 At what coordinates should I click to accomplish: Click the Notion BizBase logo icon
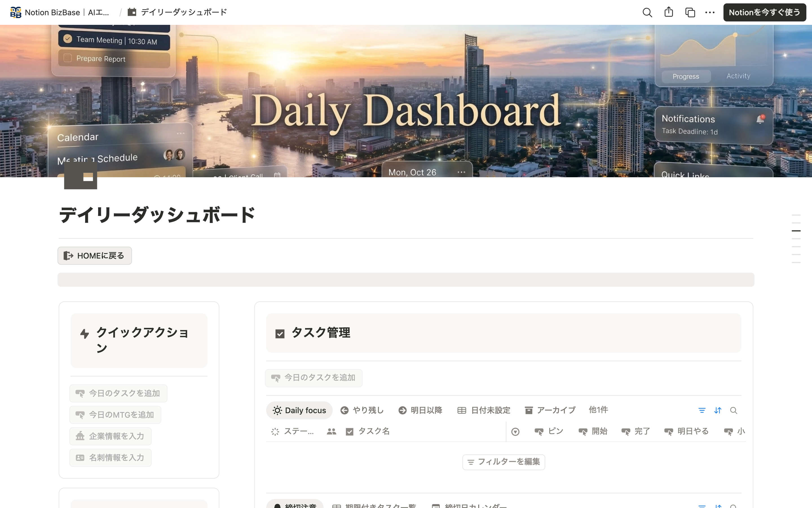click(x=16, y=12)
